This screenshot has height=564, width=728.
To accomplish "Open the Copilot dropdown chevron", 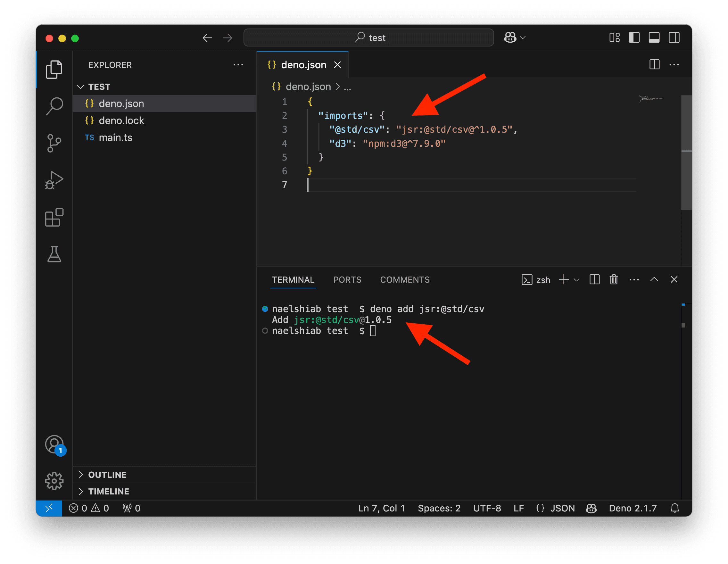I will pos(523,38).
